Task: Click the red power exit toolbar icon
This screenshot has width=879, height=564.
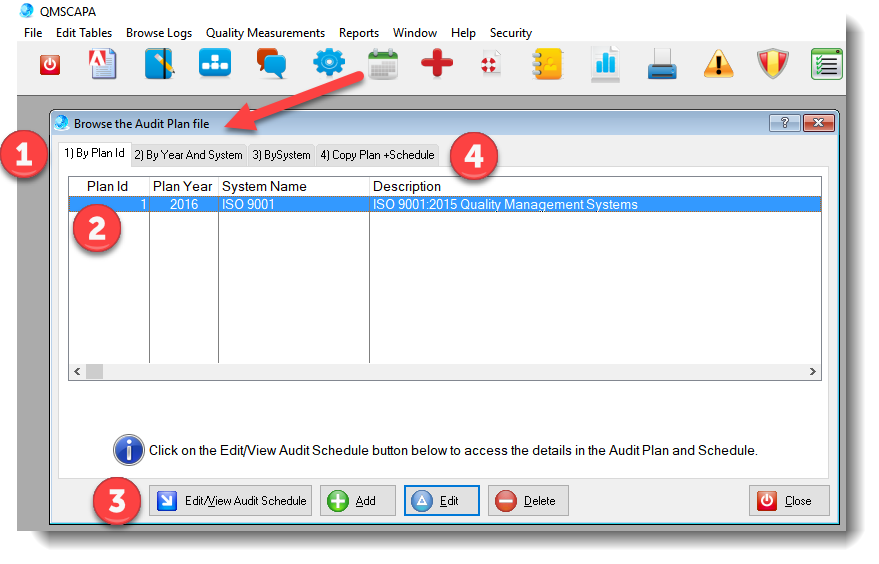Action: click(50, 65)
